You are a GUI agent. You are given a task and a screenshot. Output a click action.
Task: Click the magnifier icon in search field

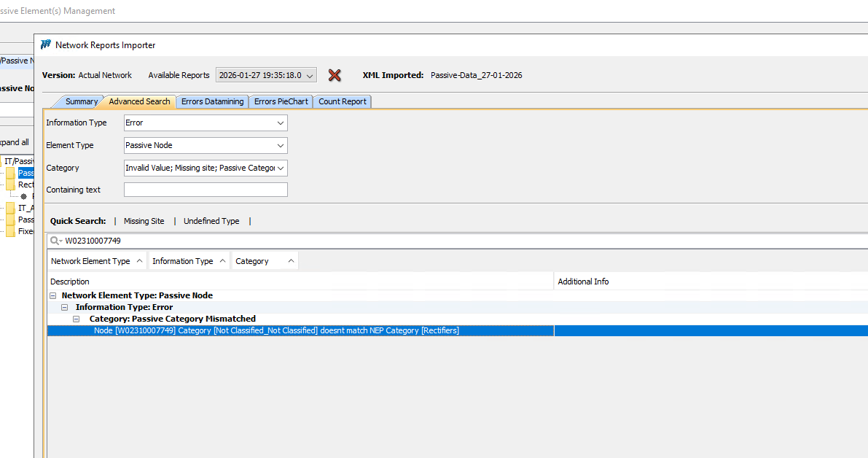tap(55, 241)
